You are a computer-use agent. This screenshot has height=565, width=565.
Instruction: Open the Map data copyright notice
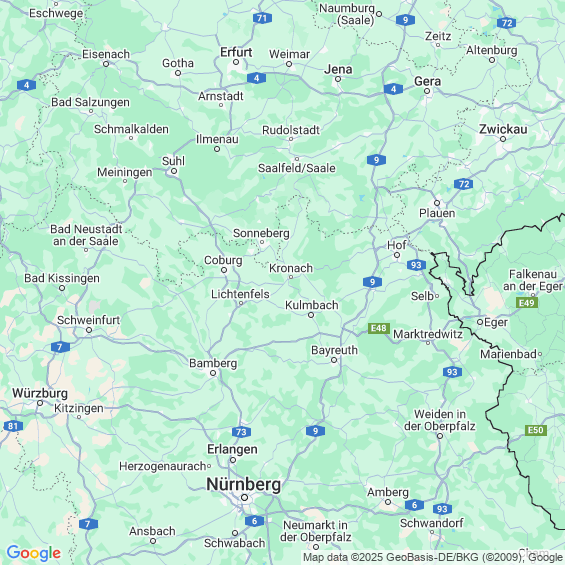coord(433,557)
